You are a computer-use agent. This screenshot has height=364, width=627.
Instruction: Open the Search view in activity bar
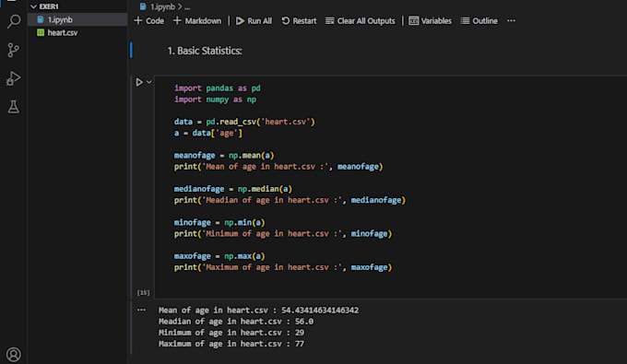(x=14, y=21)
